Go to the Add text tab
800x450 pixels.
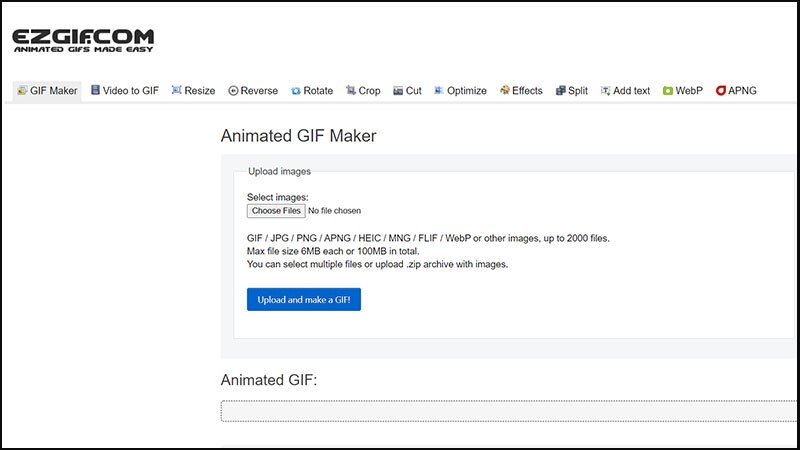pos(631,91)
